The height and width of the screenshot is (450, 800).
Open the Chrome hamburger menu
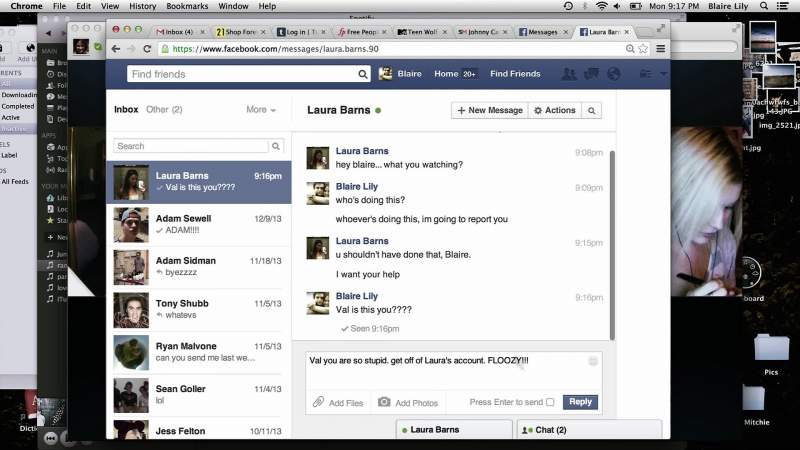(661, 49)
